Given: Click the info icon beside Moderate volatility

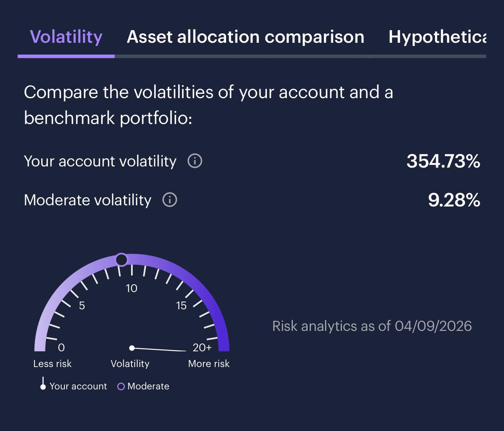Looking at the screenshot, I should click(x=170, y=200).
